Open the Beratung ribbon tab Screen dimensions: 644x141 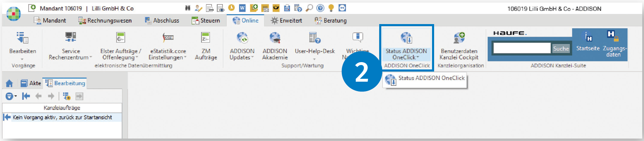click(x=331, y=21)
